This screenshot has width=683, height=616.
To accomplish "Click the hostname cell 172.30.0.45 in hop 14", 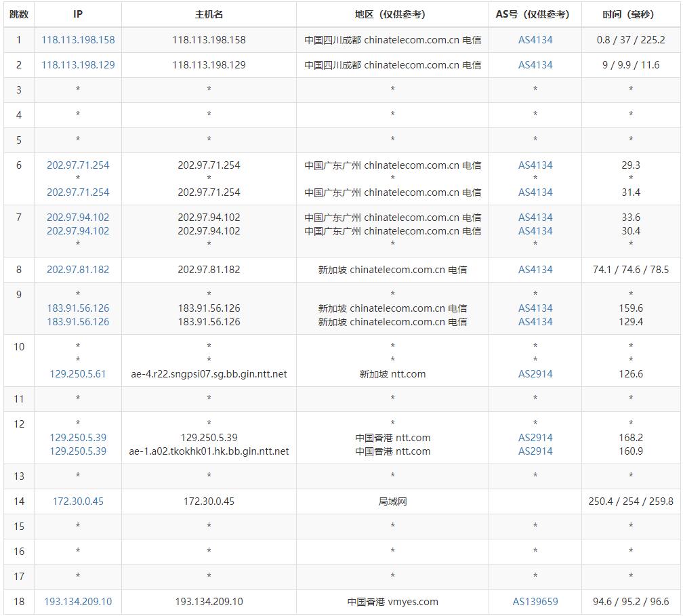I will [209, 501].
